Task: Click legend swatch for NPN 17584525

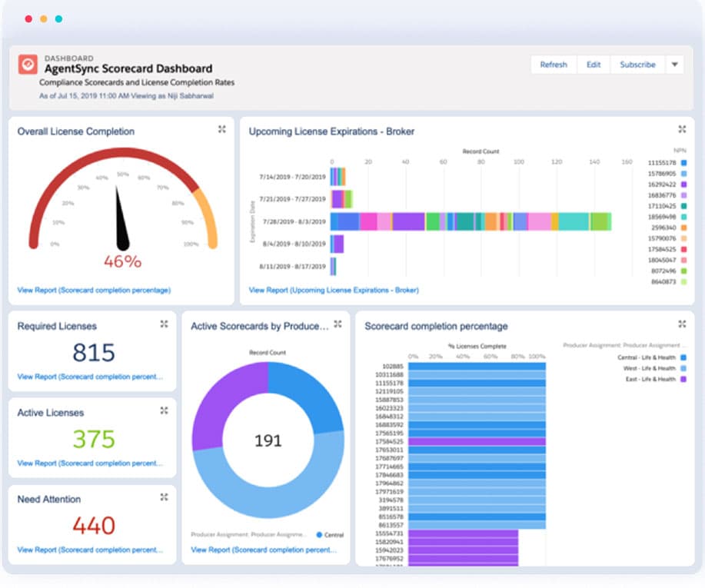Action: (x=683, y=249)
